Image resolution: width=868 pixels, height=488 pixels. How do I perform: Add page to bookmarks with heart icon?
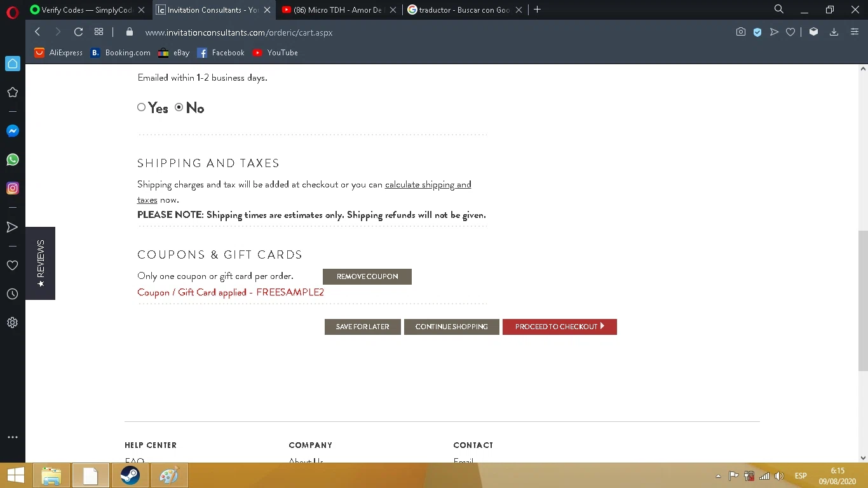(x=790, y=32)
